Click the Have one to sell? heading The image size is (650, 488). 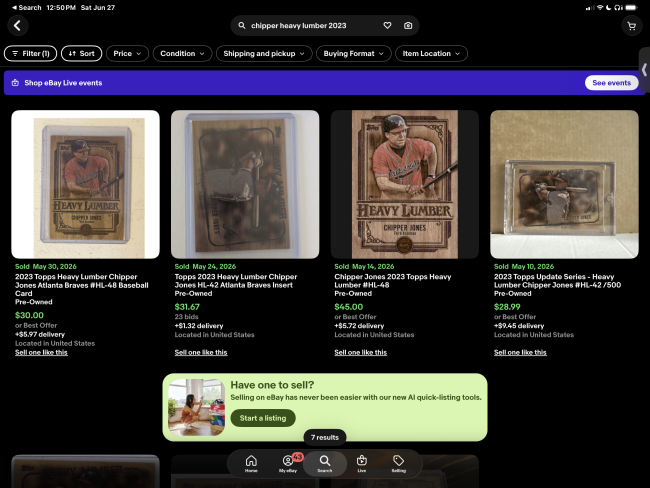tap(272, 385)
